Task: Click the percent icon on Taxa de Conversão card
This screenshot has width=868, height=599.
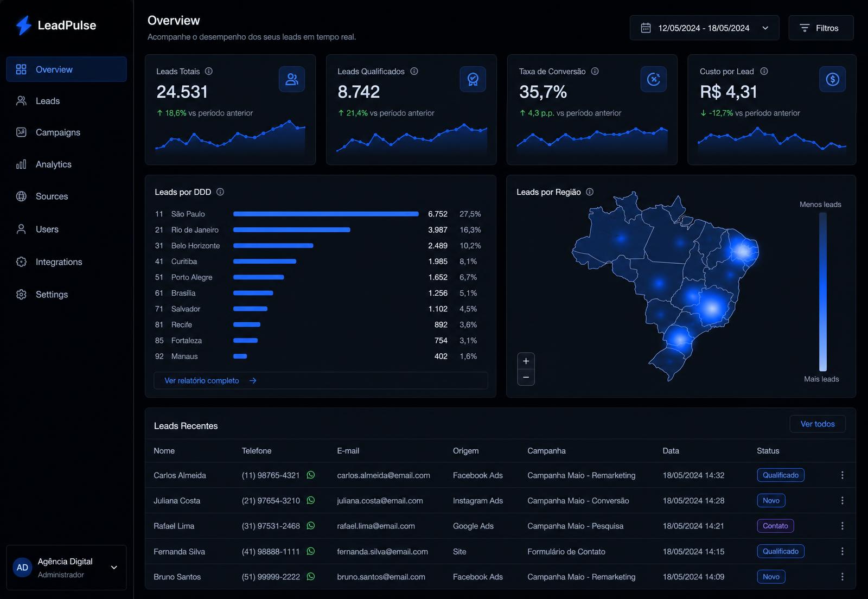Action: (x=654, y=79)
